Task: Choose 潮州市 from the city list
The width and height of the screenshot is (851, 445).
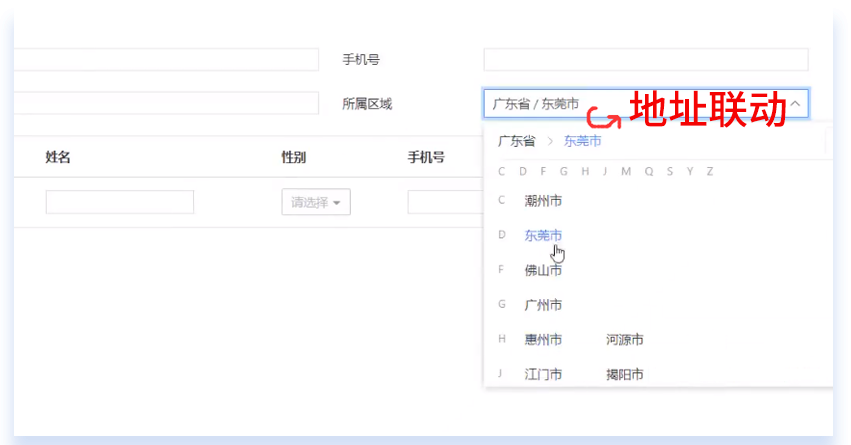Action: tap(543, 201)
